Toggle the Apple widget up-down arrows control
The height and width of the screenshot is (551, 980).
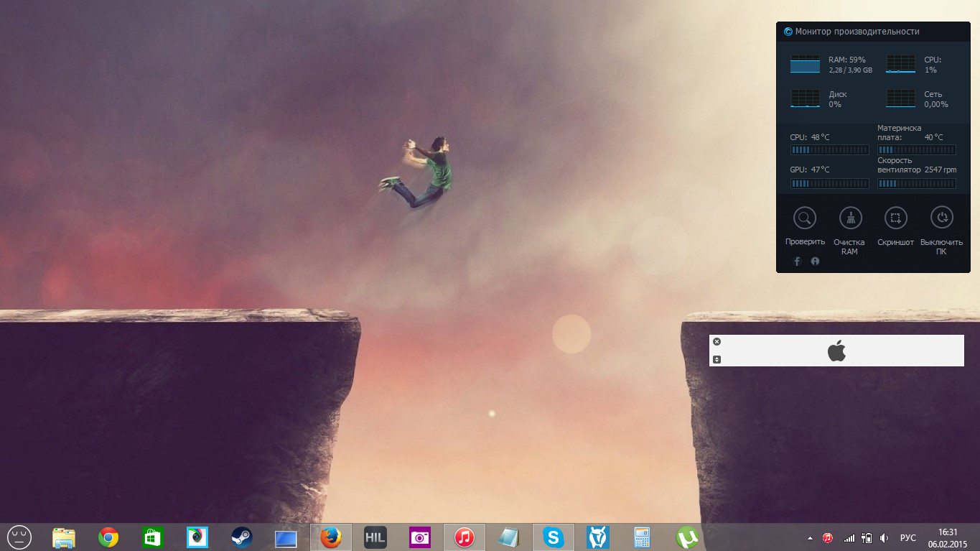pos(717,359)
